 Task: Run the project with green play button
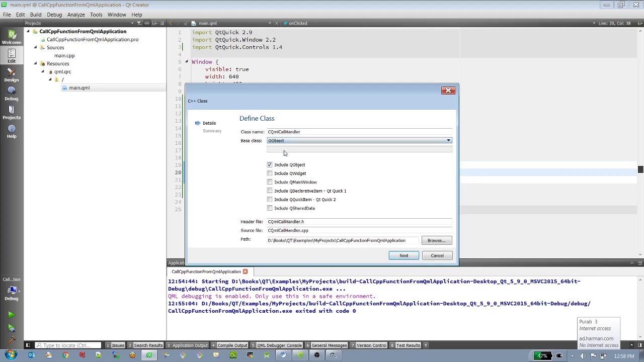pos(11,315)
